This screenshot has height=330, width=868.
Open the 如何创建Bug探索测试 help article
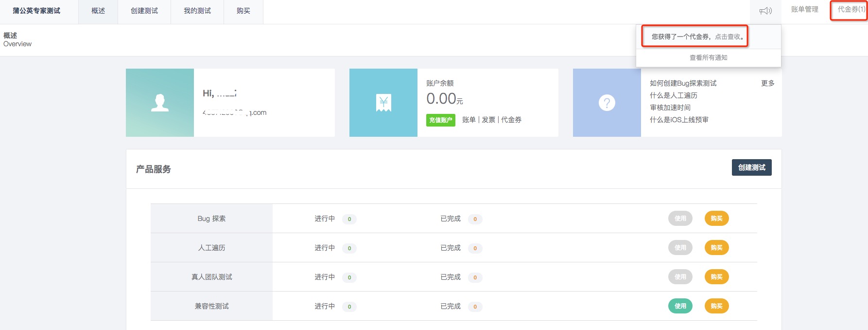coord(683,83)
